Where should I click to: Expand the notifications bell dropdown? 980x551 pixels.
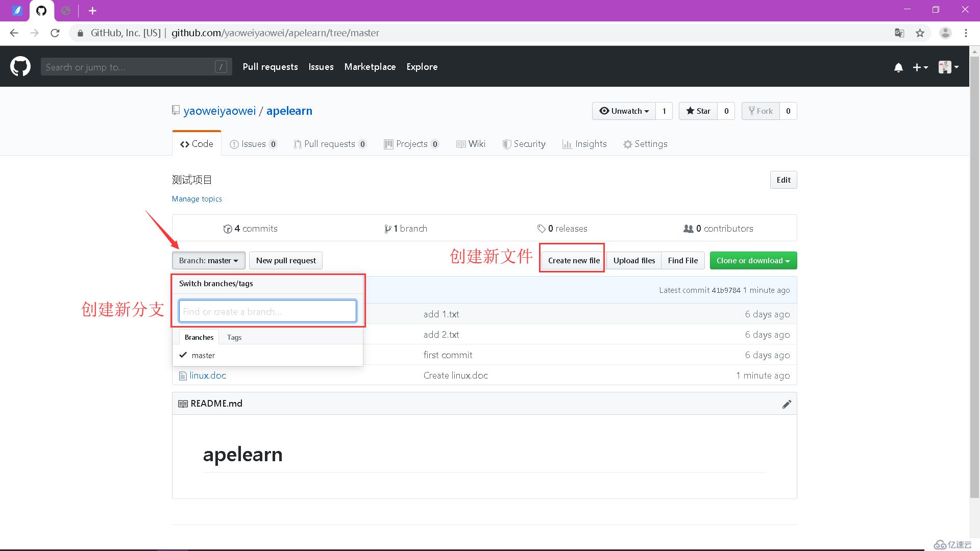[898, 67]
